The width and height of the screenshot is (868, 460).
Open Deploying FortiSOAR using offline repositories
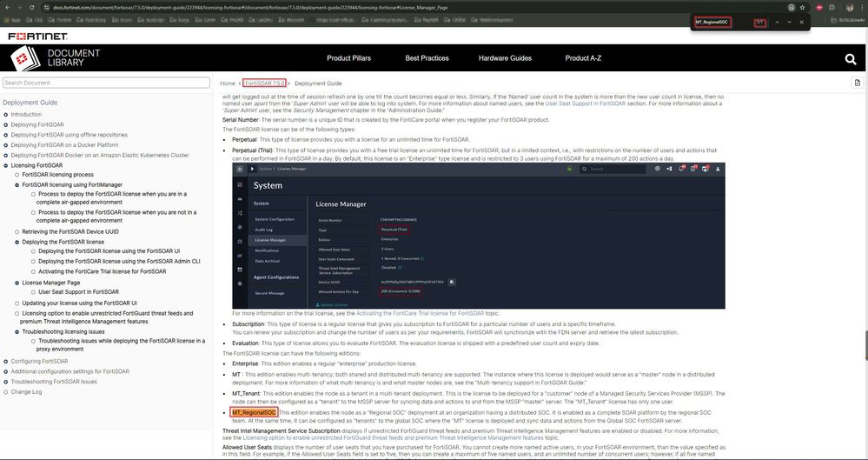(70, 135)
